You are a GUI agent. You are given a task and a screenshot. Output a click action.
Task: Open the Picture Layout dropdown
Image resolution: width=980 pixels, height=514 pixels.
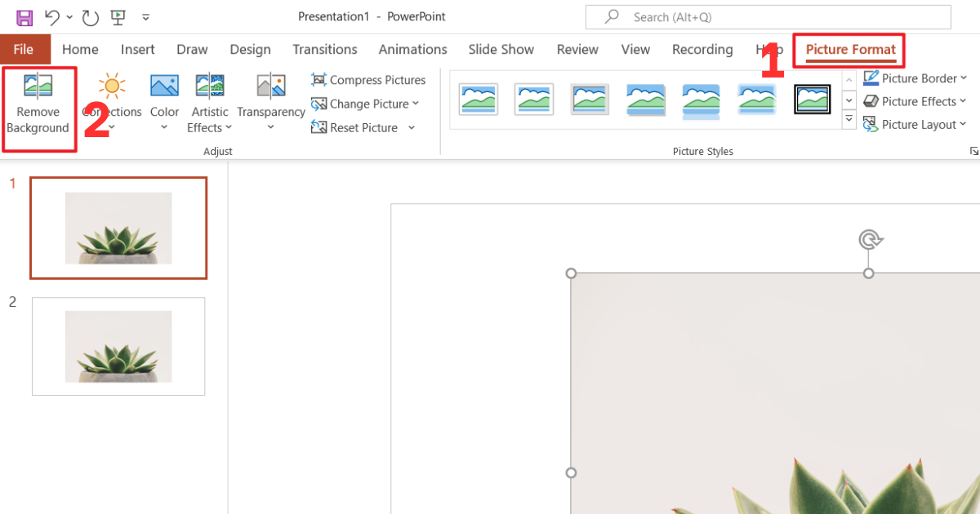pyautogui.click(x=915, y=125)
